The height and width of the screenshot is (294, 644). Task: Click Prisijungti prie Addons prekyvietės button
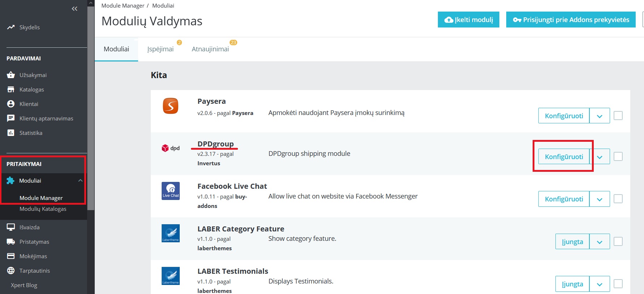click(x=571, y=20)
